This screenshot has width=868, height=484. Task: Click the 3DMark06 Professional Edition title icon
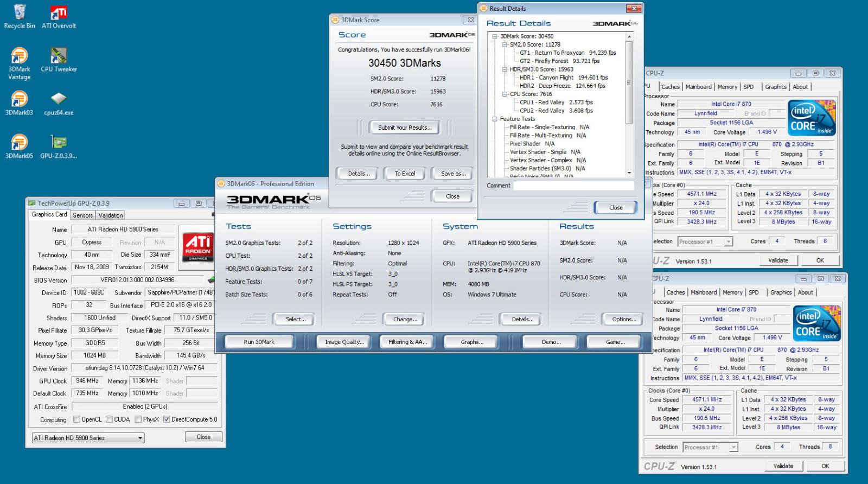(x=221, y=184)
